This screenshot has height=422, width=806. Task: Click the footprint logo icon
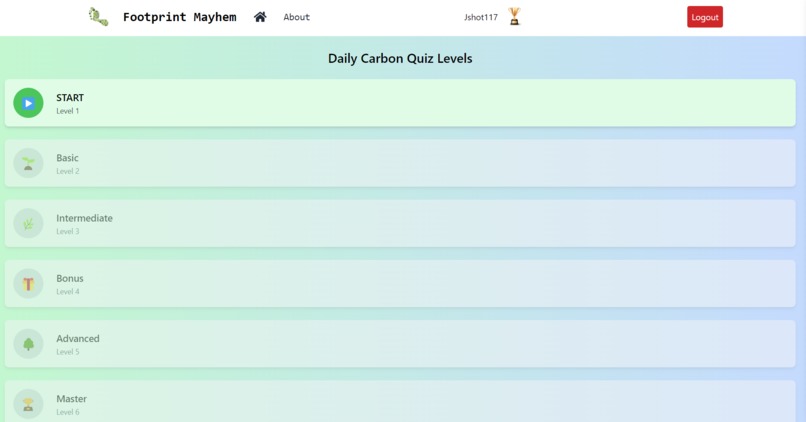pyautogui.click(x=98, y=16)
